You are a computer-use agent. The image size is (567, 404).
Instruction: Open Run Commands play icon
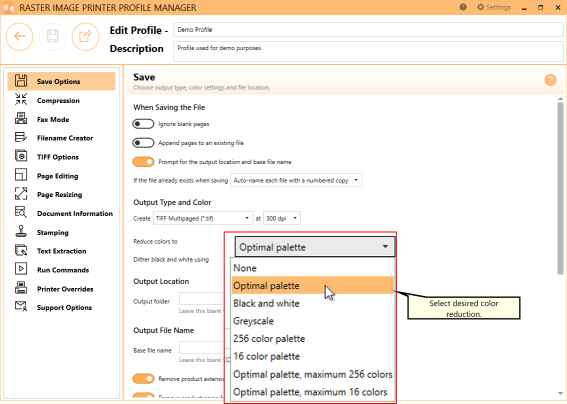click(x=21, y=269)
